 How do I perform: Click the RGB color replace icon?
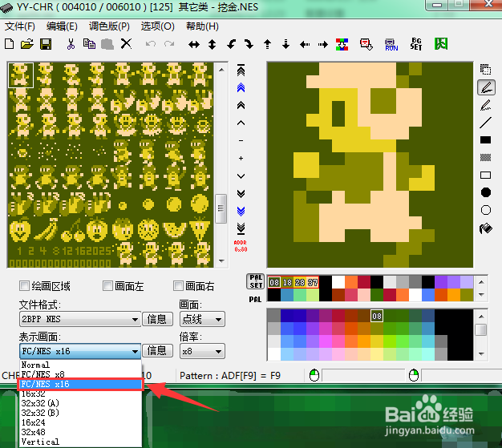pos(342,44)
